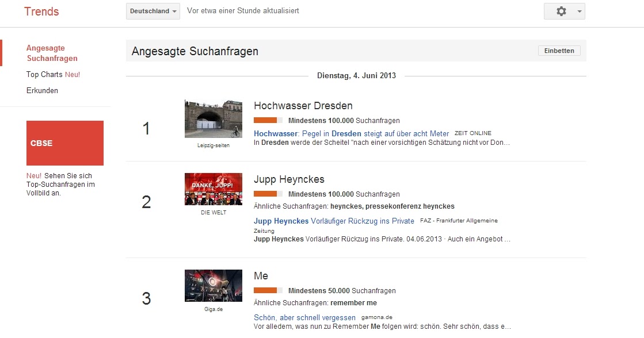Viewport: 644px width, 338px height.
Task: Click the gamona.de source label
Action: click(377, 317)
